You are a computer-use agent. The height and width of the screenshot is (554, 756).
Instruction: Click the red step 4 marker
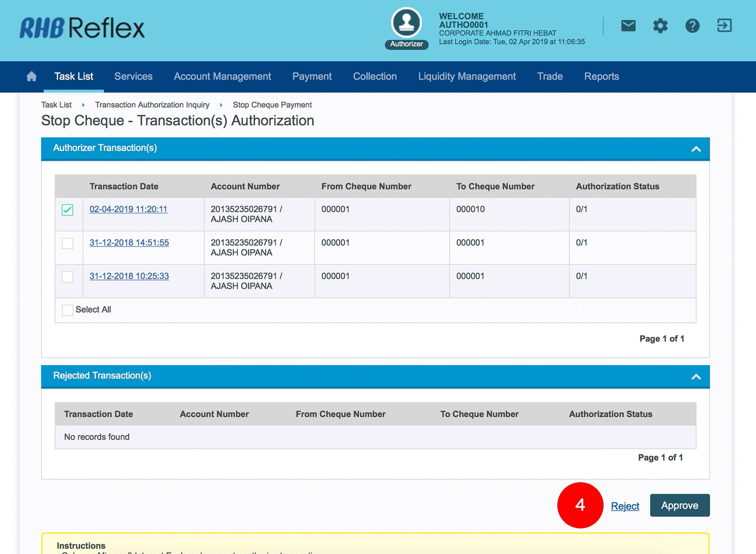580,505
